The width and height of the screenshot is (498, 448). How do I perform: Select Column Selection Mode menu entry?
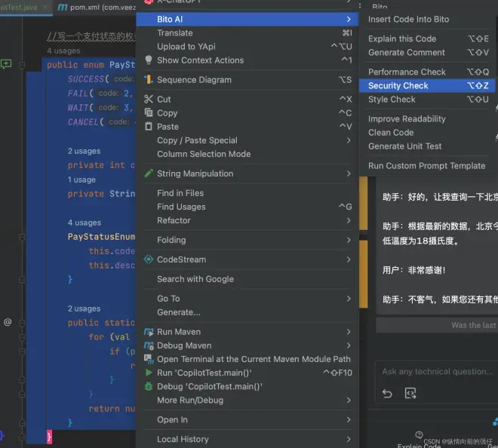(x=204, y=154)
